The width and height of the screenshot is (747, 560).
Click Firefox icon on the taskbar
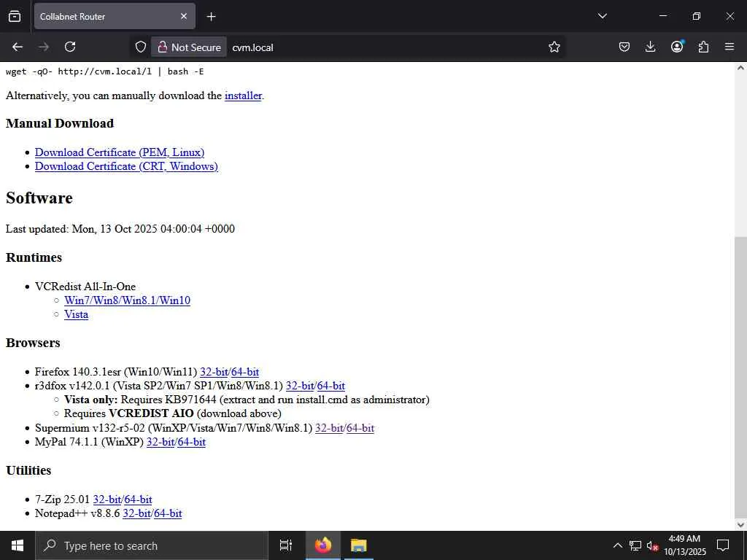(x=323, y=545)
